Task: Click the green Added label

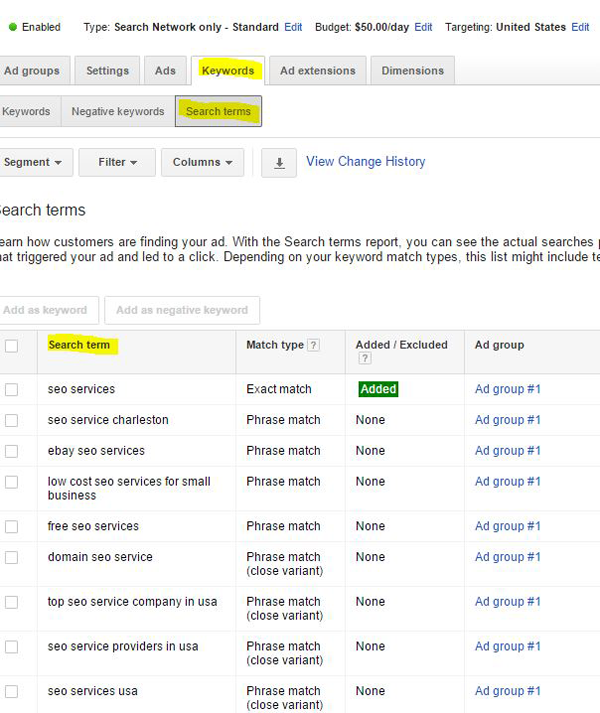Action: pos(378,389)
